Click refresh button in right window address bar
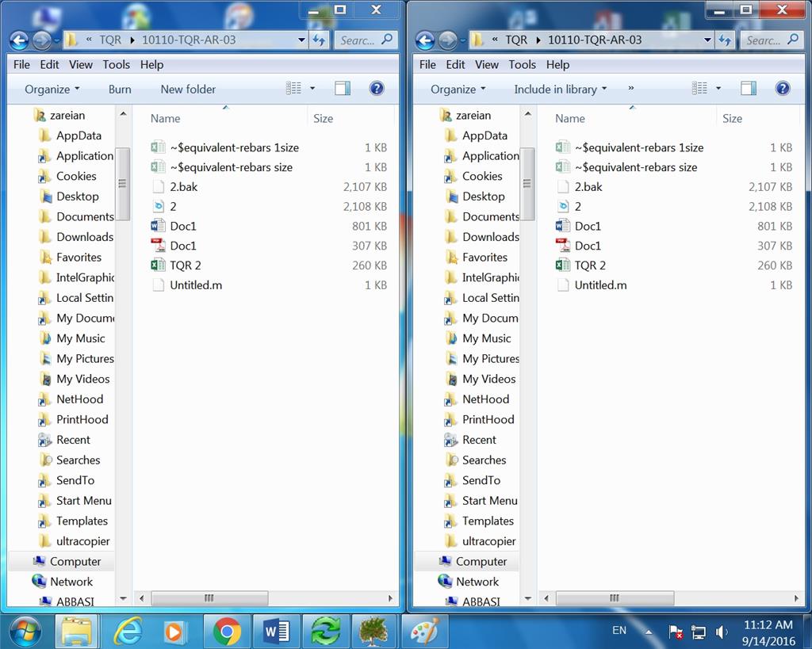The image size is (812, 649). [725, 40]
